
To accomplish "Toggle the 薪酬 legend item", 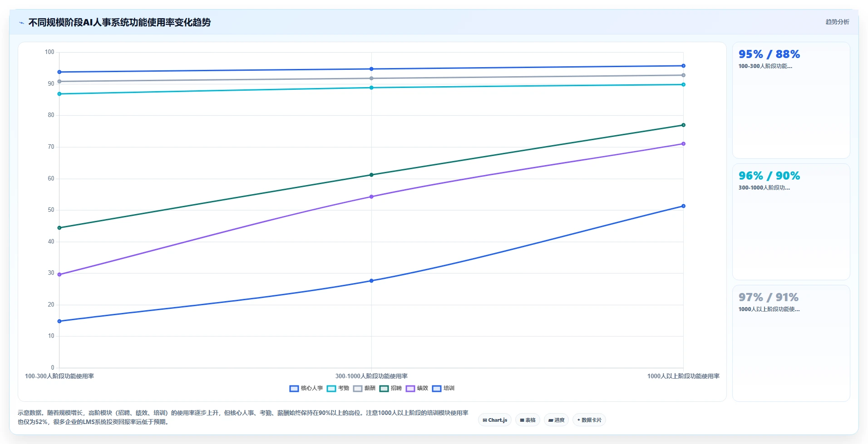I will [x=364, y=388].
